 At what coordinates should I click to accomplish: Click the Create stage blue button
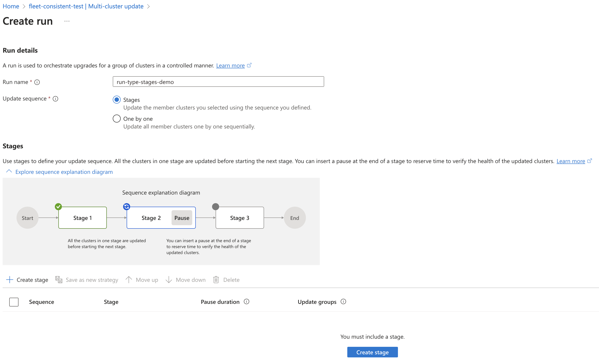point(372,352)
